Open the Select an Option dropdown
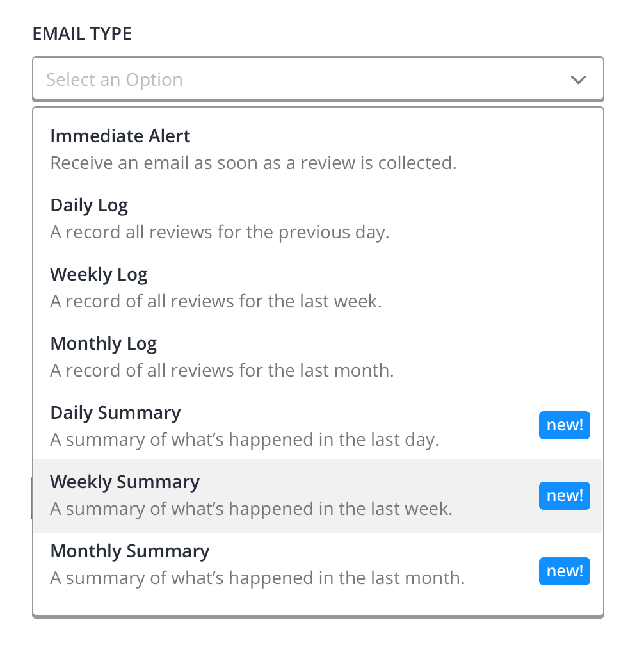The height and width of the screenshot is (661, 644). coord(318,79)
